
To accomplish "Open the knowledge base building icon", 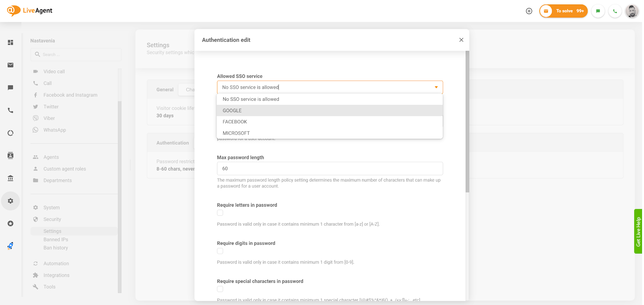I will tap(10, 178).
